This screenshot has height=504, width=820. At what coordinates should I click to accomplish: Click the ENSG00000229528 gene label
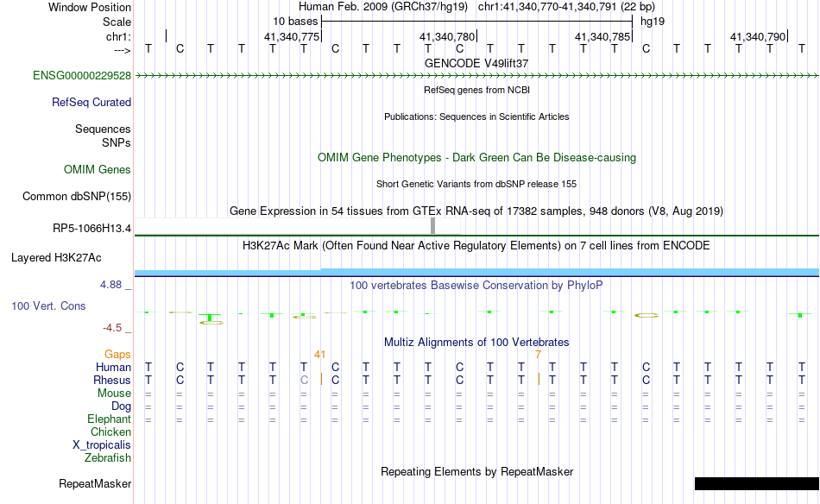click(82, 76)
